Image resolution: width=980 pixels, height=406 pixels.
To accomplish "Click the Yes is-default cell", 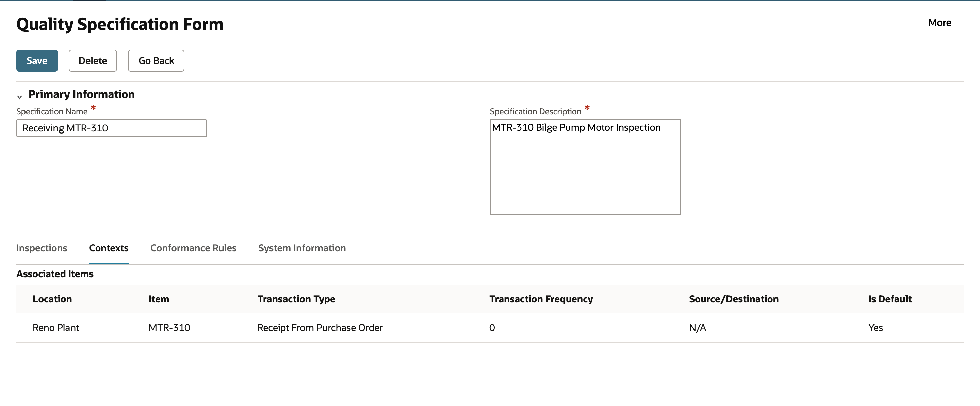I will [876, 328].
